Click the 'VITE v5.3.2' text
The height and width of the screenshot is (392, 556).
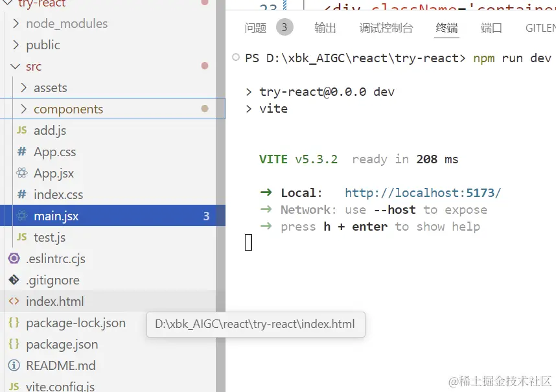299,159
